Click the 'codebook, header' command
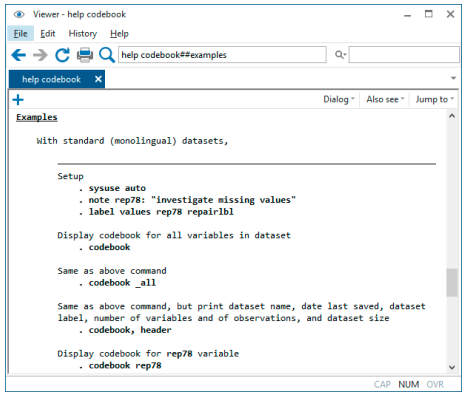The width and height of the screenshot is (467, 398). (130, 330)
